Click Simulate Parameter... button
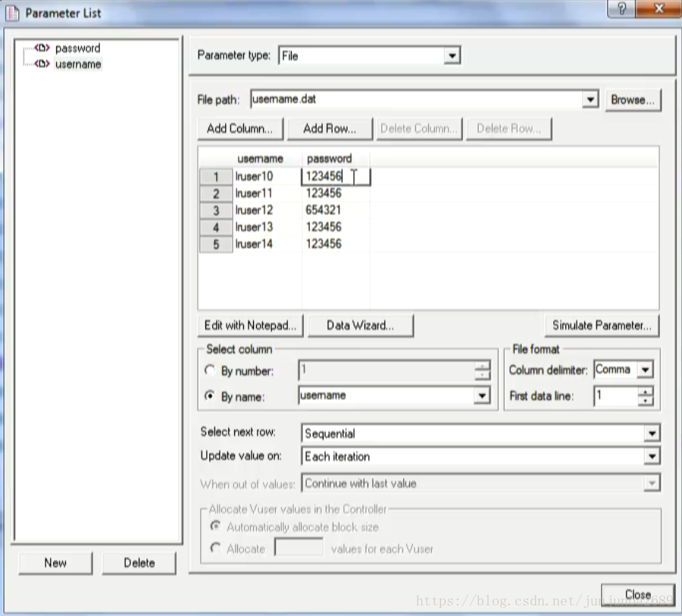This screenshot has width=682, height=616. (x=602, y=326)
